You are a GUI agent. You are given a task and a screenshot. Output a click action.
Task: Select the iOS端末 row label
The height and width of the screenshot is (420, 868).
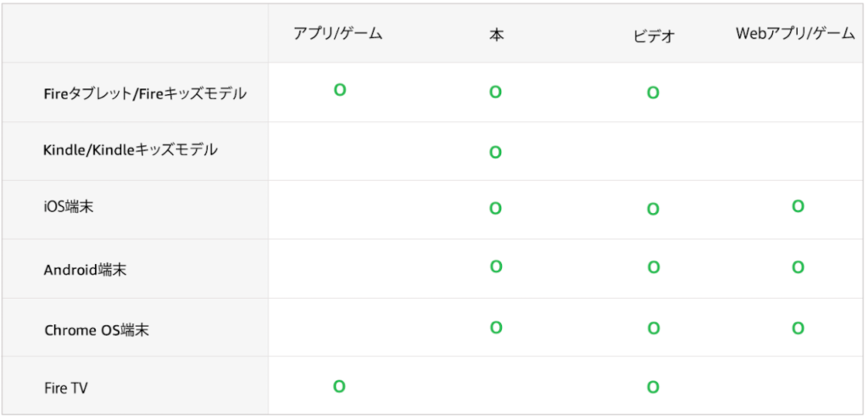[x=69, y=207]
